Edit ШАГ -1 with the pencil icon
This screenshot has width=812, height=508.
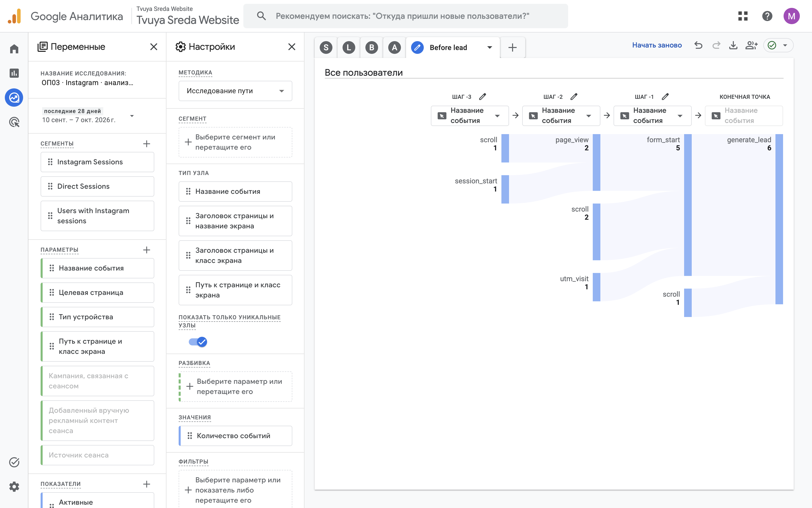tap(665, 97)
